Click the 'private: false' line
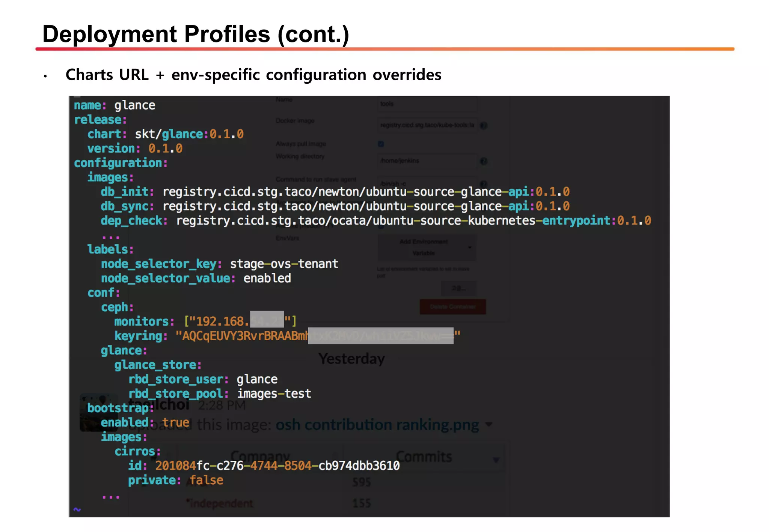The width and height of the screenshot is (769, 532). pyautogui.click(x=176, y=480)
